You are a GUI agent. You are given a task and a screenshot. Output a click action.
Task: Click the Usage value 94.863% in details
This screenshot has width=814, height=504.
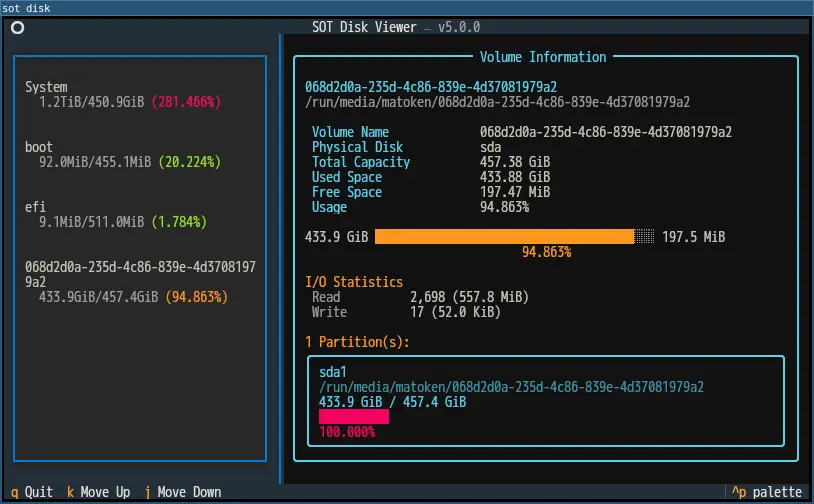504,207
